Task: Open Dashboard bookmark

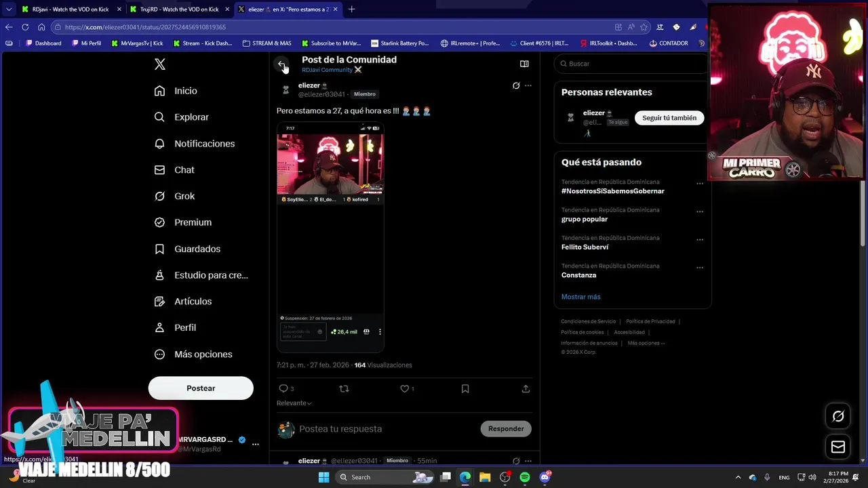Action: (42, 43)
